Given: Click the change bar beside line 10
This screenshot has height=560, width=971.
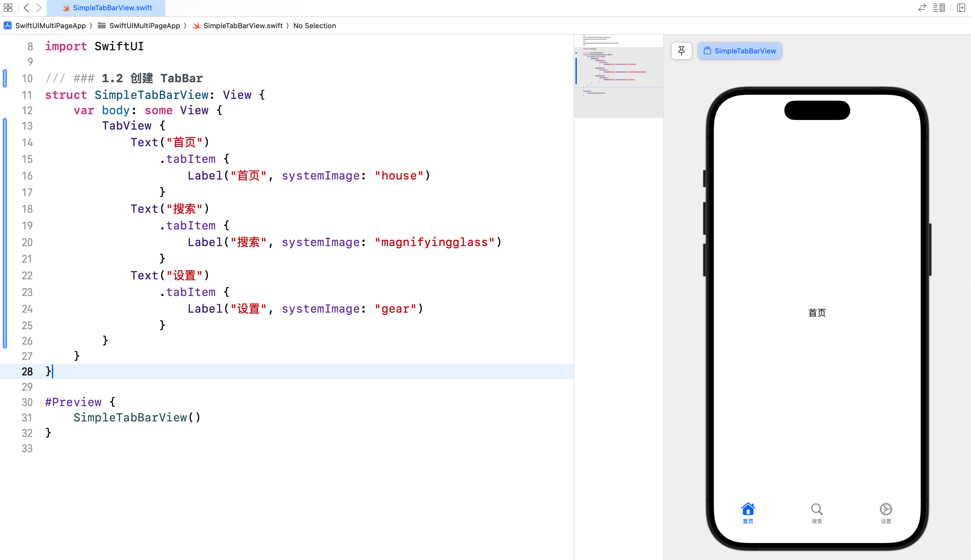Looking at the screenshot, I should pyautogui.click(x=4, y=78).
